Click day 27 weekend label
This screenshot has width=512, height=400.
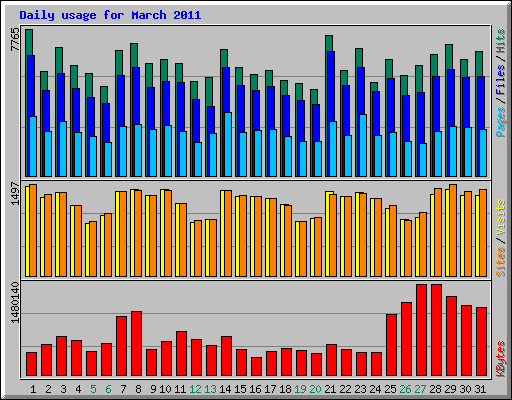pyautogui.click(x=420, y=389)
